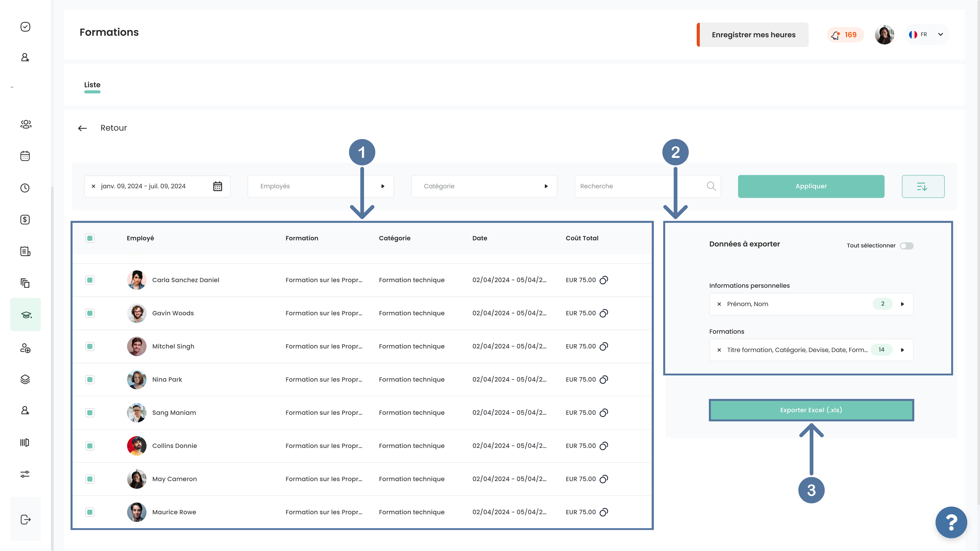The width and height of the screenshot is (980, 551).
Task: Uncheck Nina Park's row checkbox
Action: tap(90, 380)
